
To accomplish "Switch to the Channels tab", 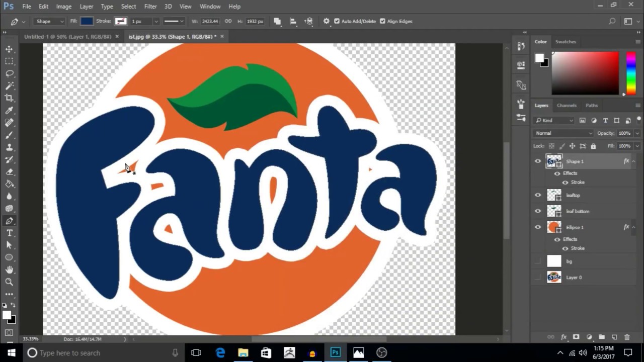I will click(x=567, y=105).
